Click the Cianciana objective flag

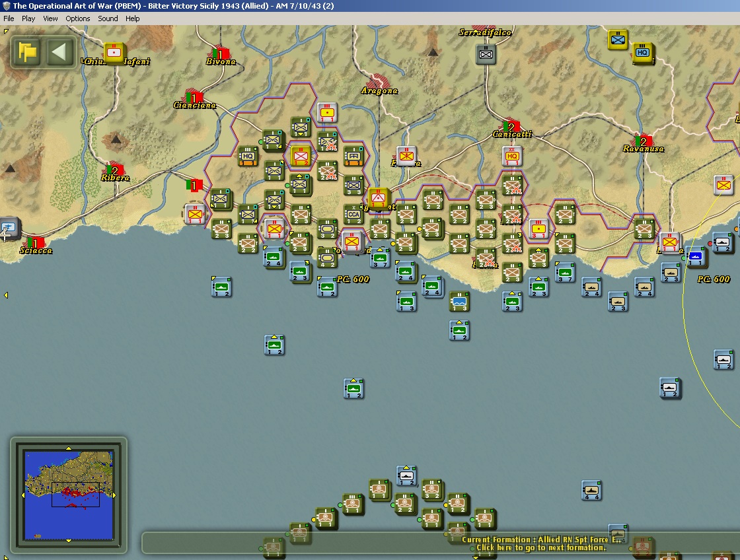click(193, 97)
